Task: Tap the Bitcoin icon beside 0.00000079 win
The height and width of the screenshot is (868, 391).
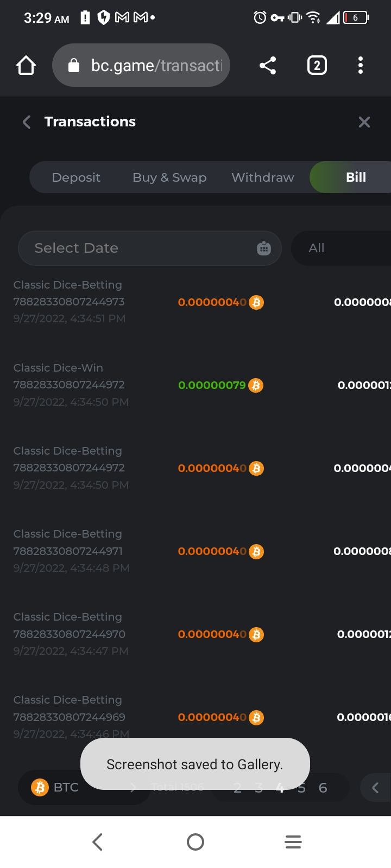Action: pos(256,385)
